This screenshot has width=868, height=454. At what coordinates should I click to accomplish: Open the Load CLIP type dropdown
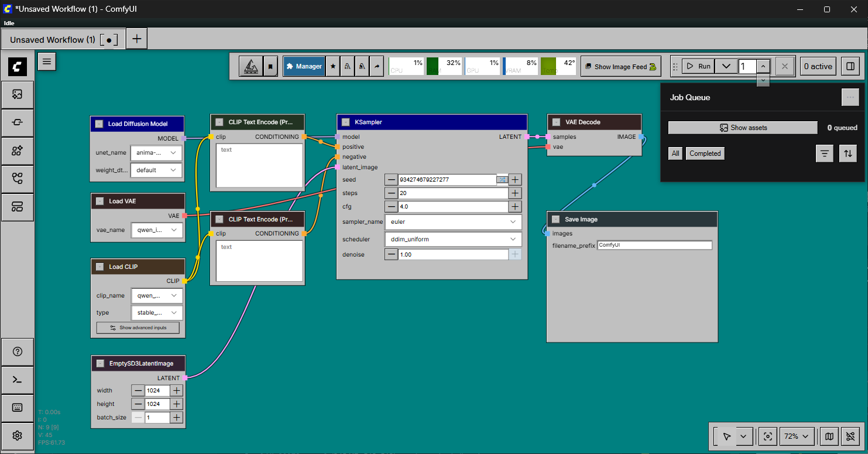click(156, 313)
